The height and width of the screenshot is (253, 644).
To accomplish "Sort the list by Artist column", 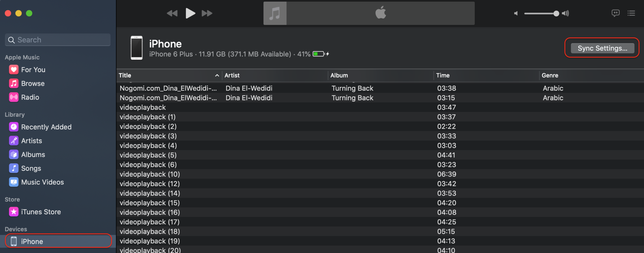I will click(232, 76).
